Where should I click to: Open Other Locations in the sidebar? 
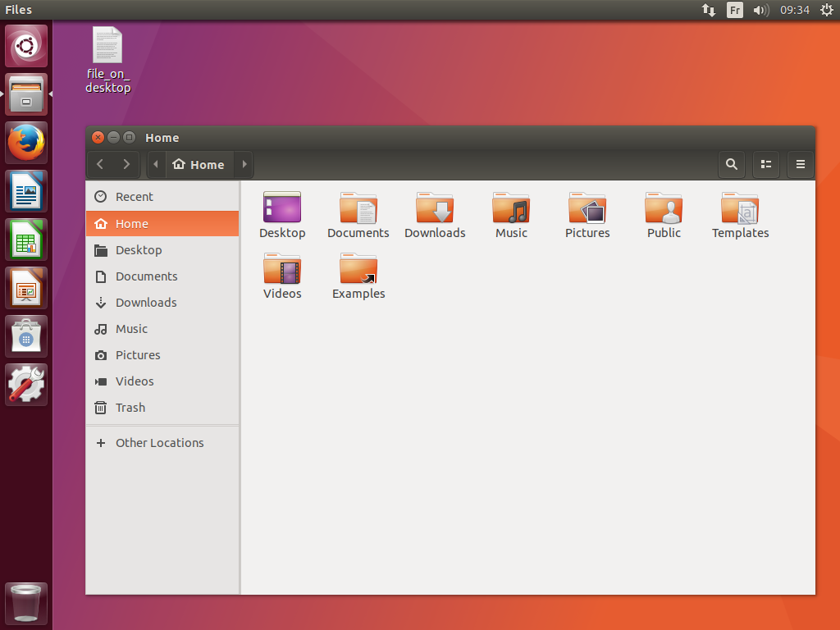162,442
